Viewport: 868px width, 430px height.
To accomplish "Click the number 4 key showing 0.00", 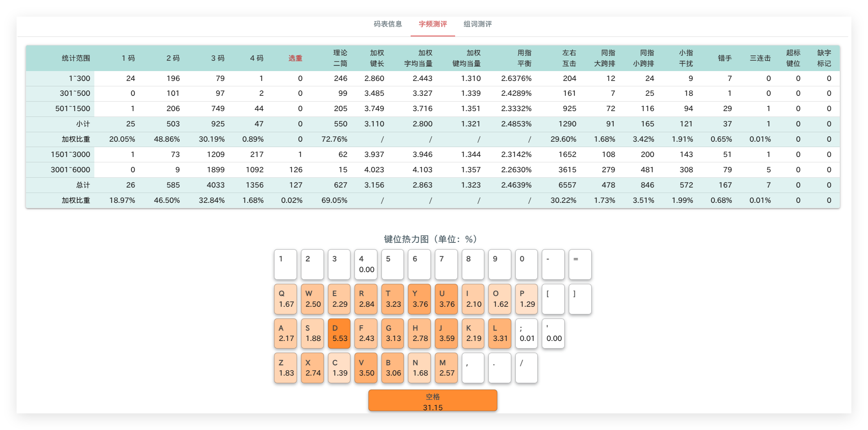I will click(366, 264).
